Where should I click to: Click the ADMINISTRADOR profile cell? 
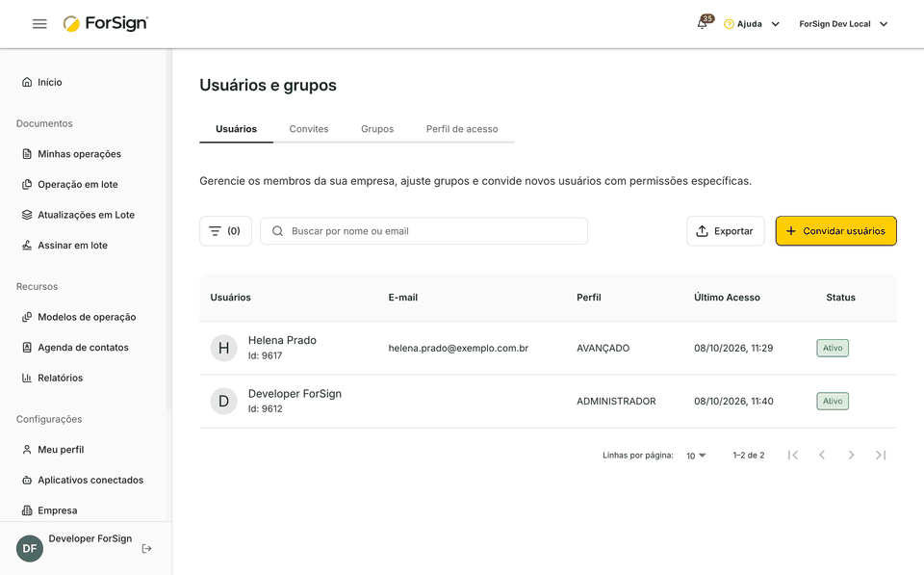click(616, 402)
